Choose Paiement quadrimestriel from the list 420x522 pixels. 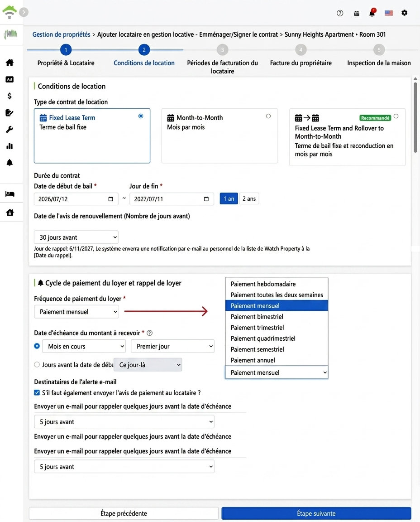[277, 338]
